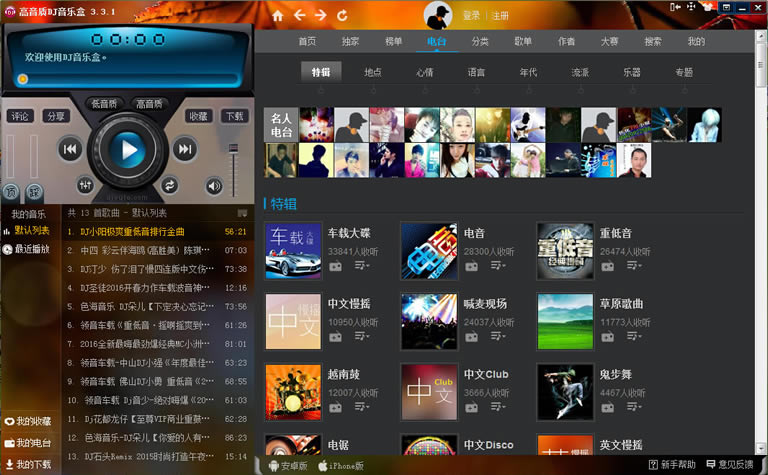The width and height of the screenshot is (768, 475).
Task: Expand playlist dropdown under 电音
Action: pyautogui.click(x=498, y=266)
